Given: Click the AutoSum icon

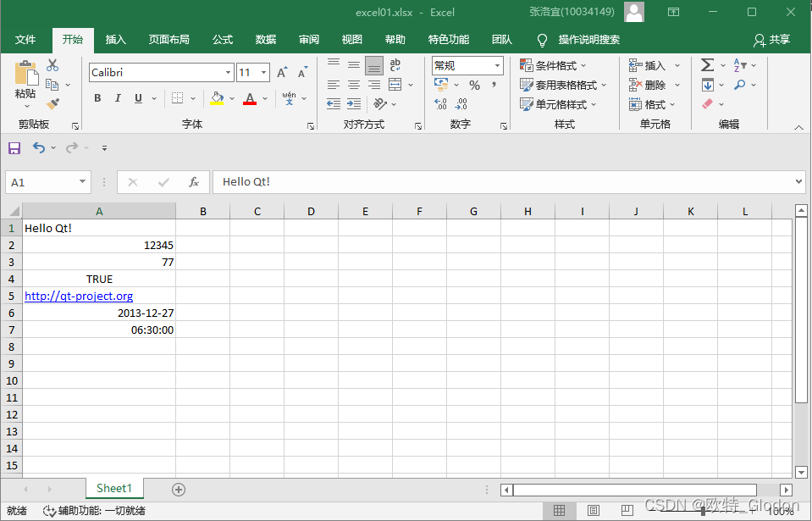Looking at the screenshot, I should (708, 65).
